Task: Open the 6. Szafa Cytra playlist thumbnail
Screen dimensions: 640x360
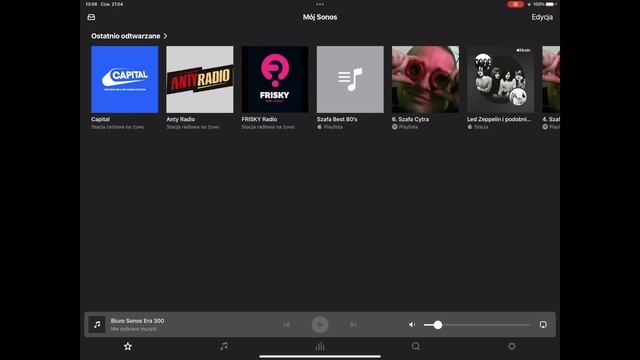Action: click(425, 79)
